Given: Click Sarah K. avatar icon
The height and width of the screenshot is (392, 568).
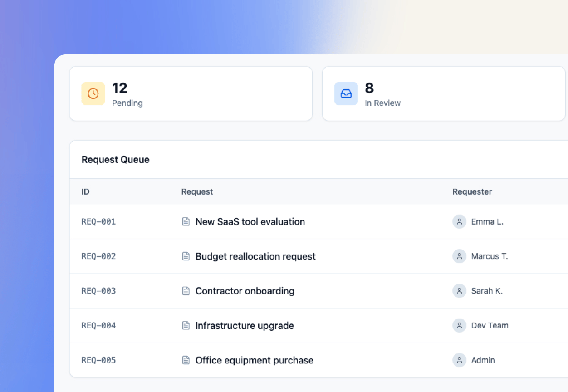Looking at the screenshot, I should tap(459, 291).
